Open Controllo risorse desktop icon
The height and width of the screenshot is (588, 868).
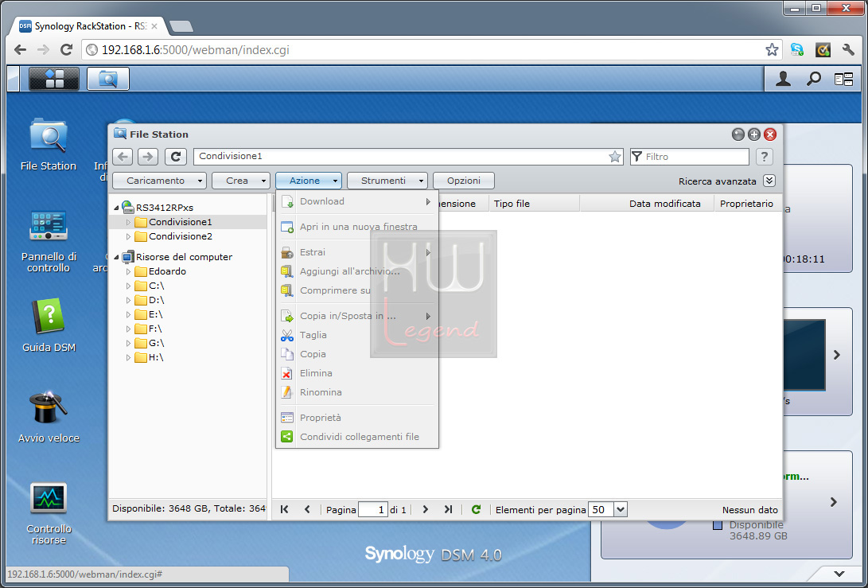(49, 513)
